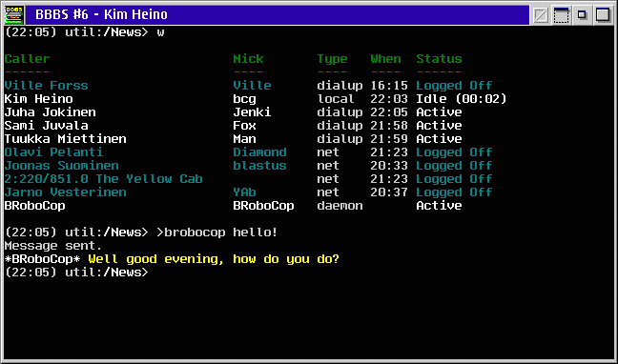Click the time "21:58"
The height and width of the screenshot is (364, 618).
[389, 126]
